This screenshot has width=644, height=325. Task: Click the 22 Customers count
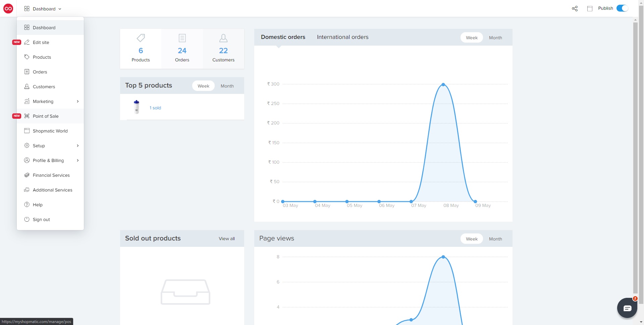click(x=223, y=50)
